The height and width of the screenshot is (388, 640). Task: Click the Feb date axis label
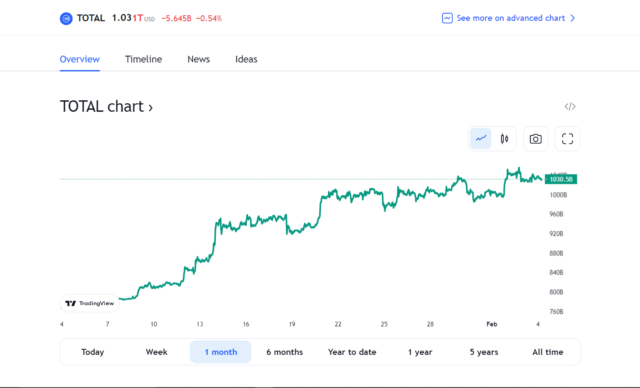pos(491,324)
